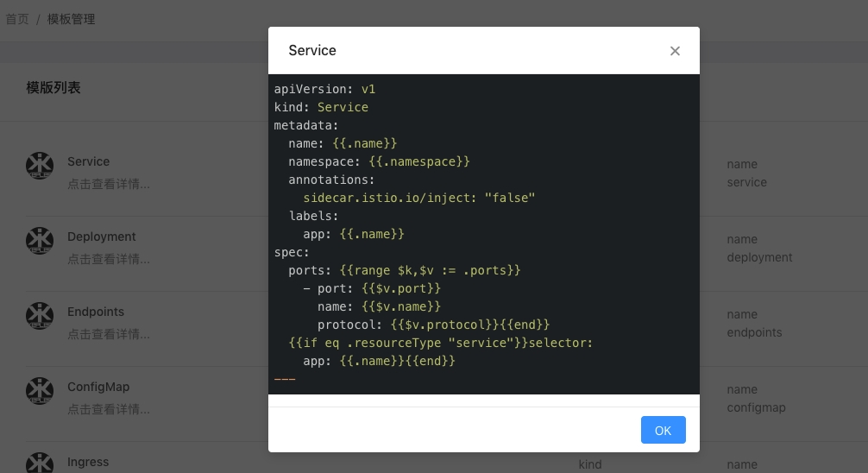This screenshot has width=868, height=473.
Task: Select 模板管理 breadcrumb item
Action: coord(71,19)
